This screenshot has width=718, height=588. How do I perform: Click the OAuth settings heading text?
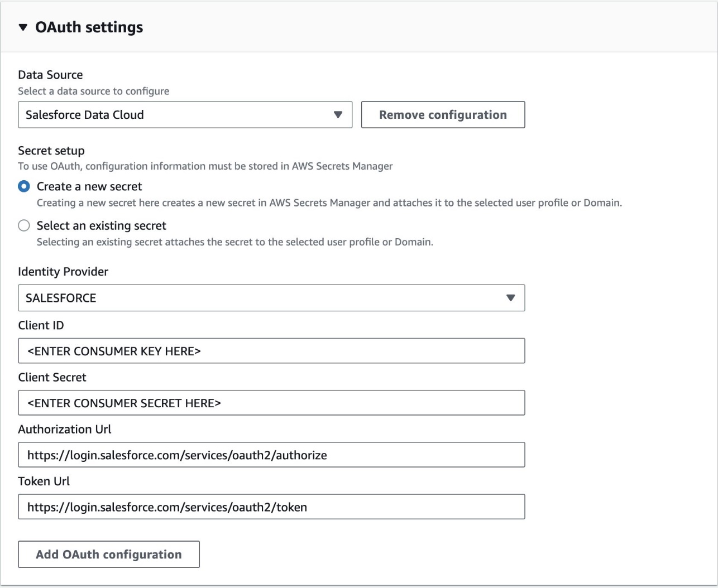click(89, 27)
